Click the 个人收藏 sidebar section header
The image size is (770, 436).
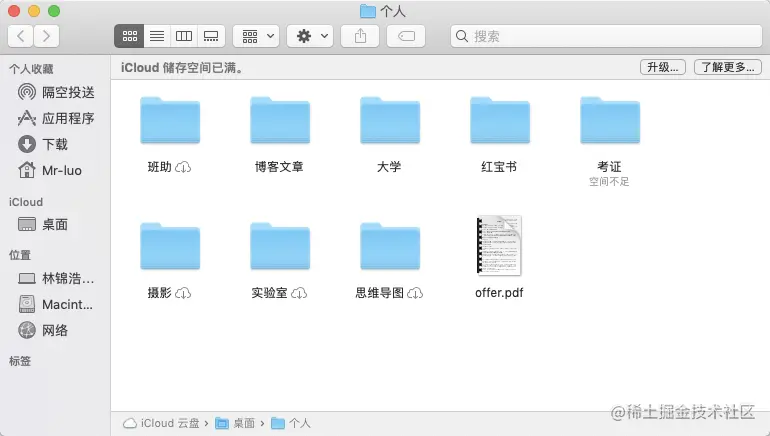coord(31,69)
